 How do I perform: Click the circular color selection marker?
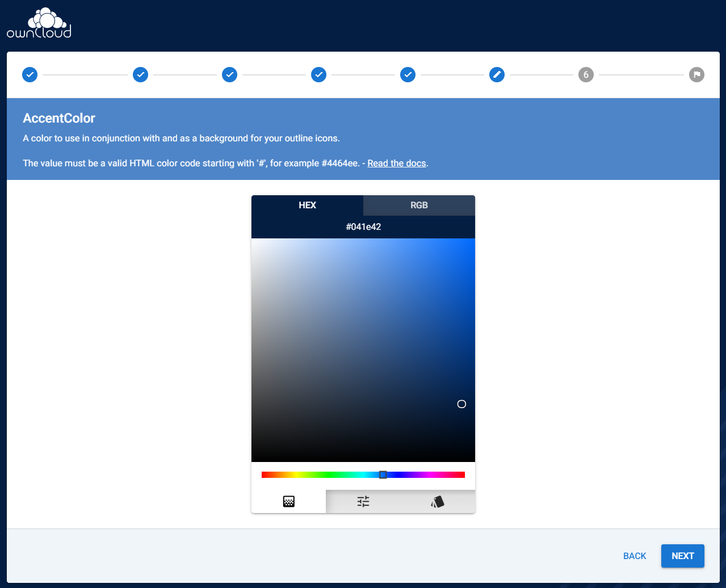[461, 404]
